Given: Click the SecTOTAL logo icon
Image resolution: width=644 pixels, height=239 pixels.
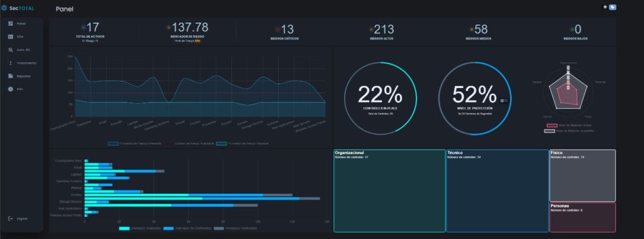Looking at the screenshot, I should point(4,8).
